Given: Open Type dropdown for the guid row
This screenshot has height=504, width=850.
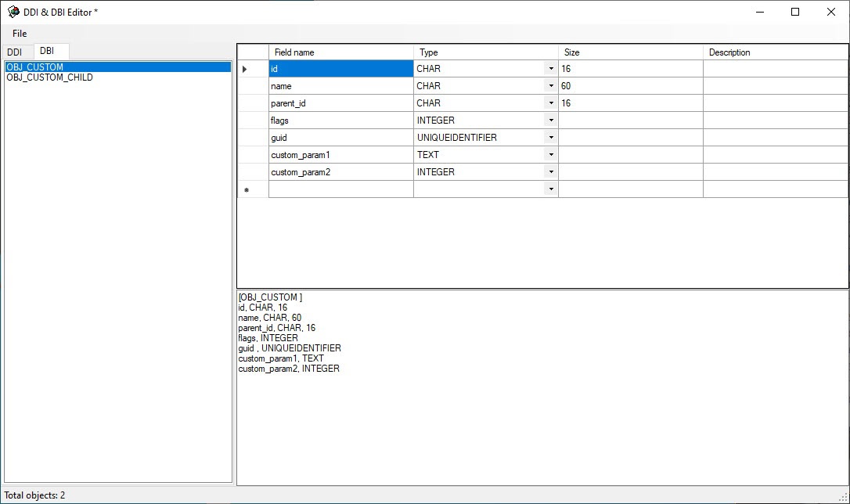Looking at the screenshot, I should (551, 138).
